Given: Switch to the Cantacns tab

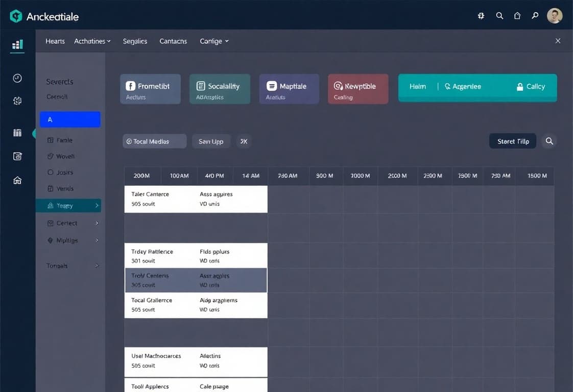Looking at the screenshot, I should coord(173,41).
